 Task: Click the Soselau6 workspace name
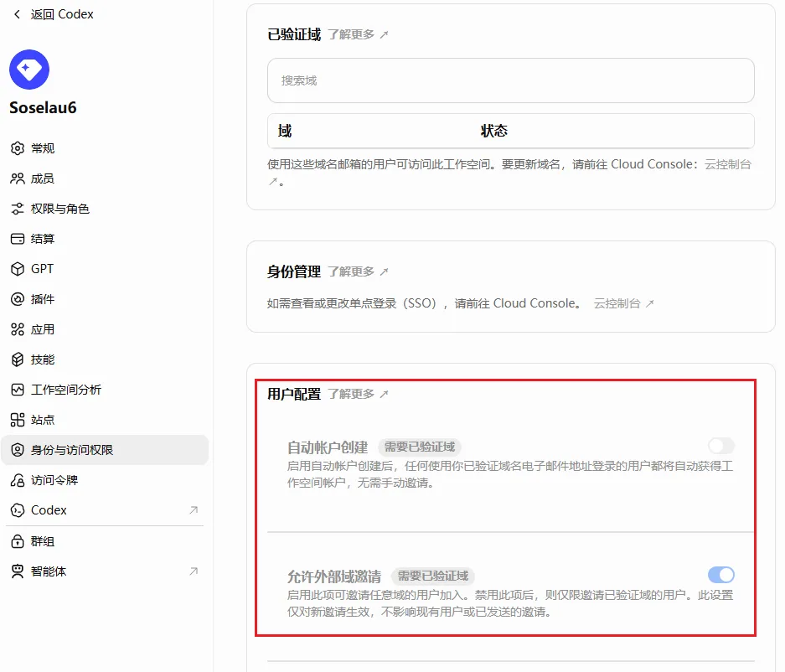point(43,107)
